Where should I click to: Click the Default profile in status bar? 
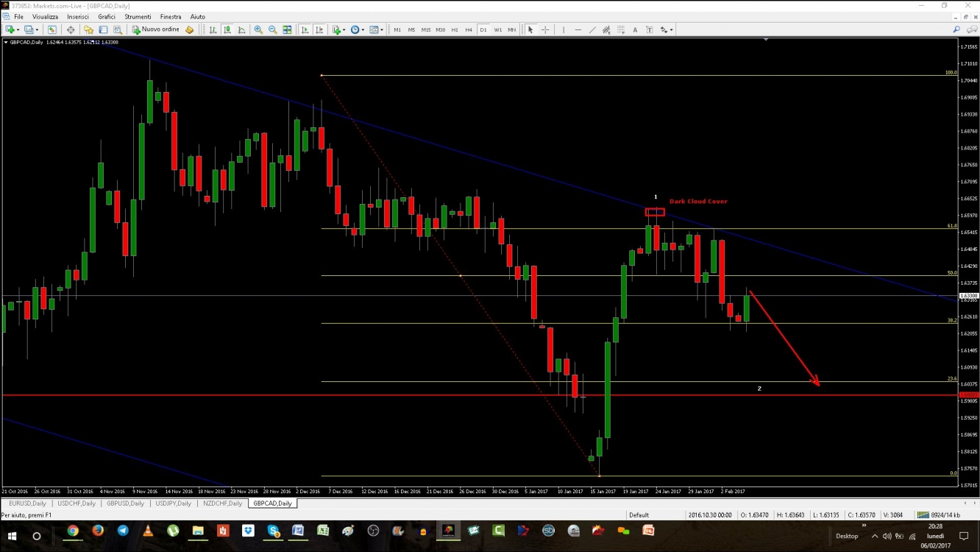639,514
